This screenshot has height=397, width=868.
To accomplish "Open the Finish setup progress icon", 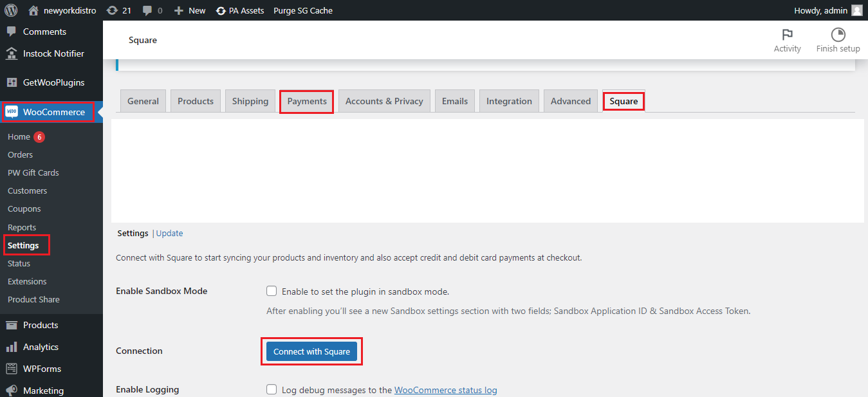I will click(x=838, y=35).
